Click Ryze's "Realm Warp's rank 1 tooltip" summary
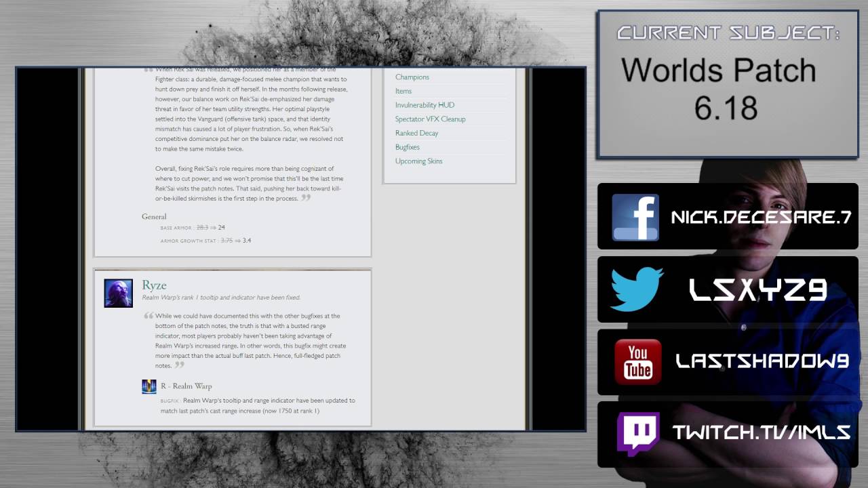The image size is (868, 488). [x=221, y=298]
